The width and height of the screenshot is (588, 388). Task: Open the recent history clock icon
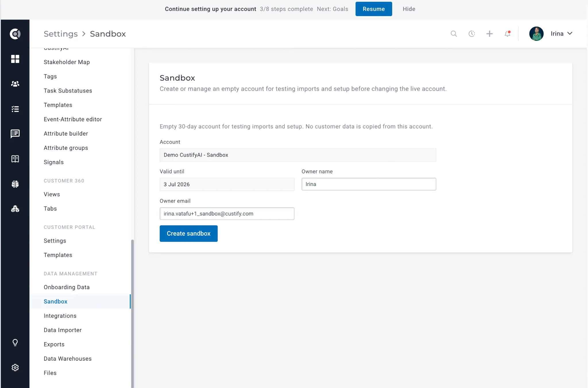[x=471, y=34]
